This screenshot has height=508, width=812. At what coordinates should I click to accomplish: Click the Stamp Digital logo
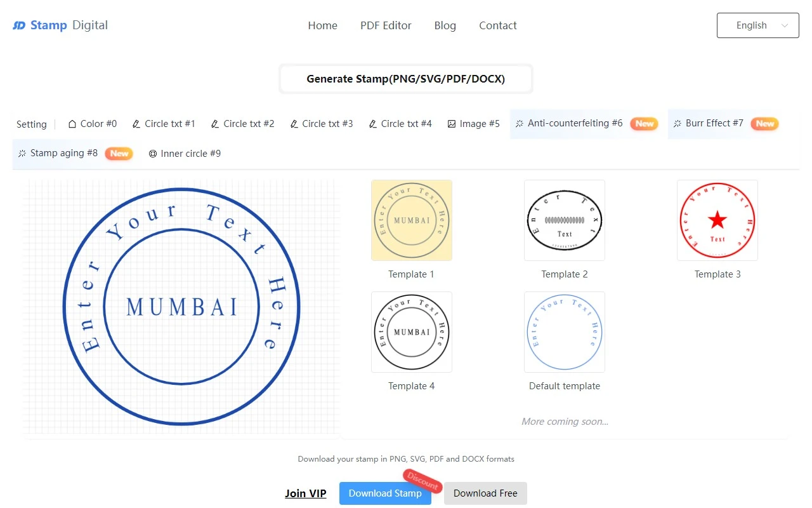point(60,25)
